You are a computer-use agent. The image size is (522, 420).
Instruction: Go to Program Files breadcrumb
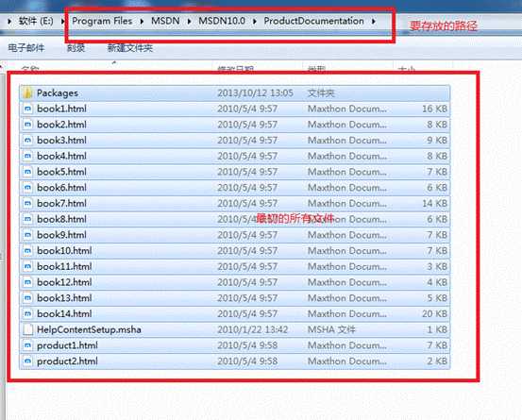[x=102, y=21]
